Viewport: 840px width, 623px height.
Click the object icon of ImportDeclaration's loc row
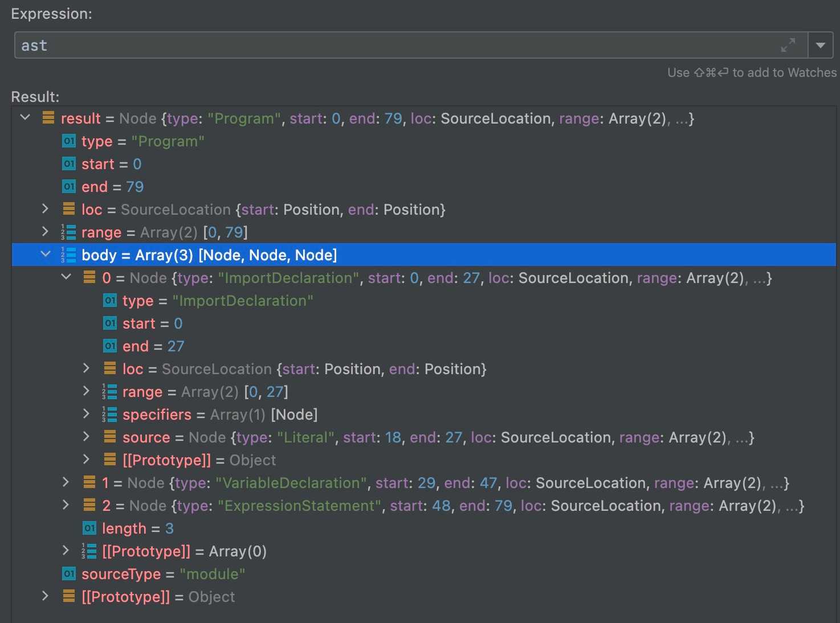tap(110, 368)
